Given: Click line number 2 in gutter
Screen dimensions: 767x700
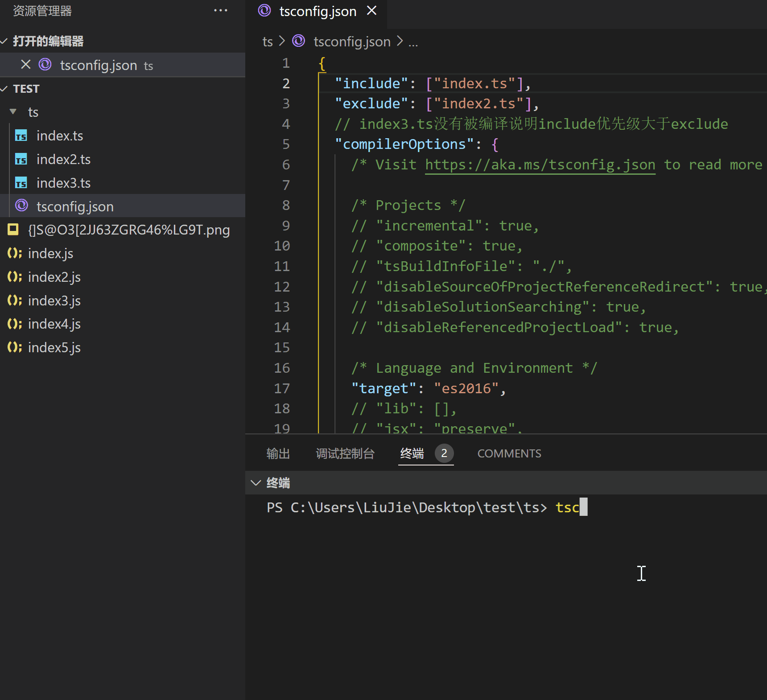Looking at the screenshot, I should click(286, 83).
